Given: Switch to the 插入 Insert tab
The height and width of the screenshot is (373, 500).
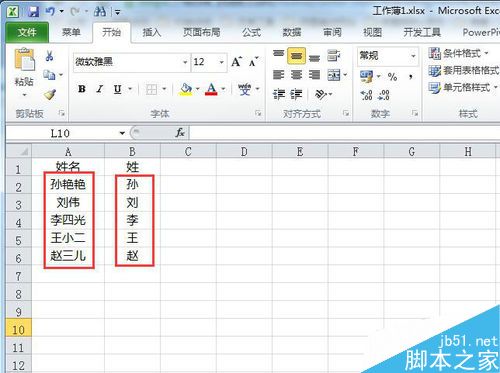Looking at the screenshot, I should (152, 32).
